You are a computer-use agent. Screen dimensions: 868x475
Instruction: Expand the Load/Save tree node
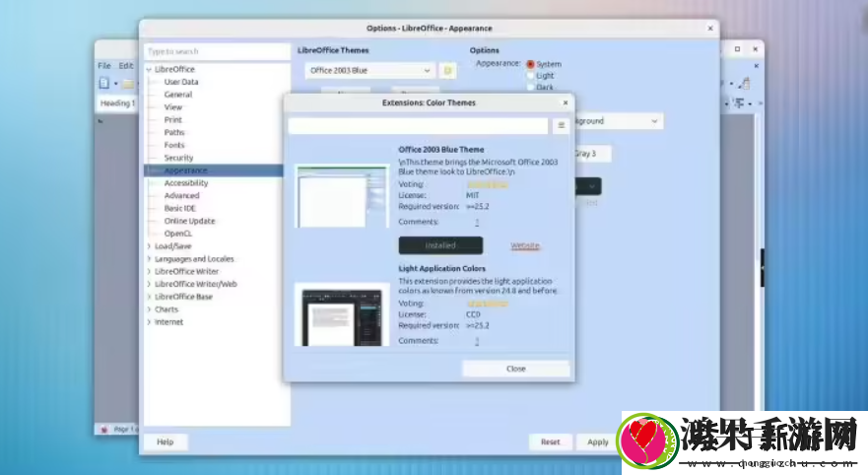point(149,245)
